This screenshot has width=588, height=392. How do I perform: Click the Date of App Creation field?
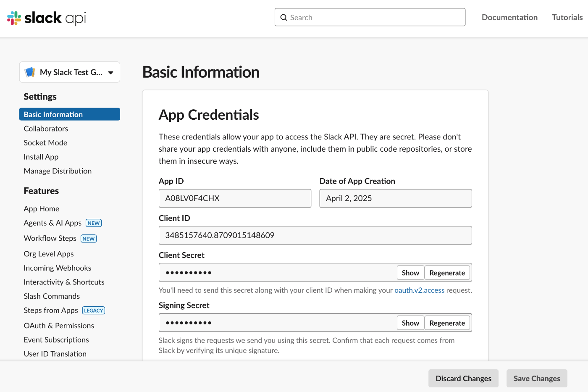tap(396, 198)
